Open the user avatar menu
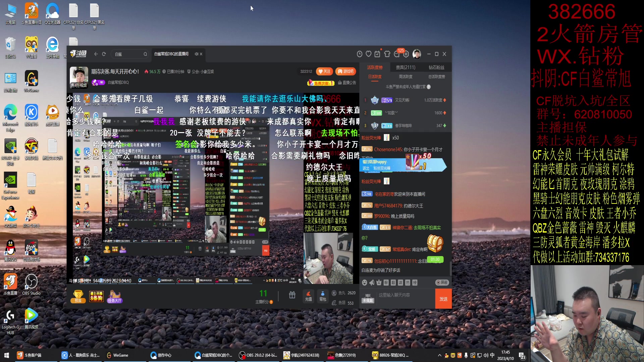The height and width of the screenshot is (362, 644). point(417,54)
